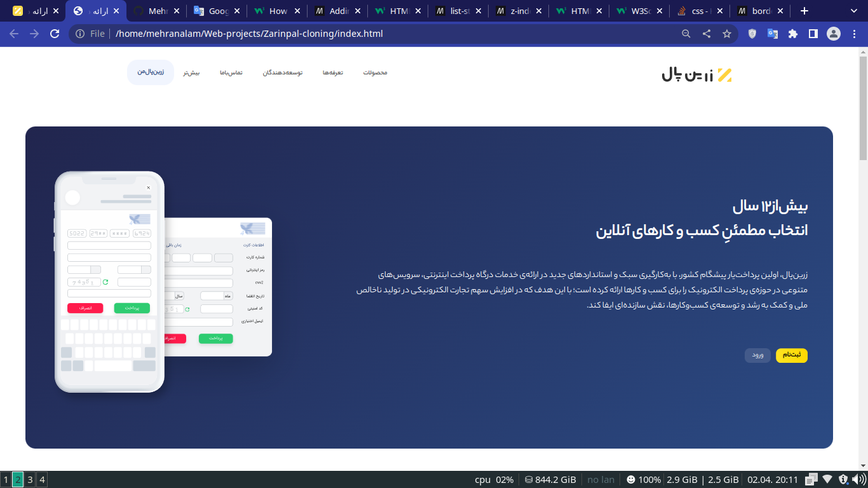The image size is (868, 488).
Task: Open the shield extension icon
Action: 752,34
